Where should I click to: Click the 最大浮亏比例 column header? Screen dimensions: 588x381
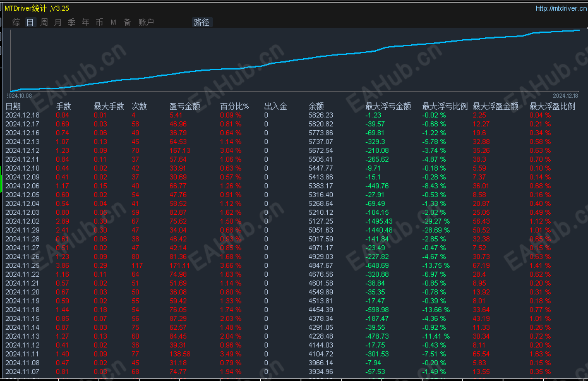click(445, 107)
